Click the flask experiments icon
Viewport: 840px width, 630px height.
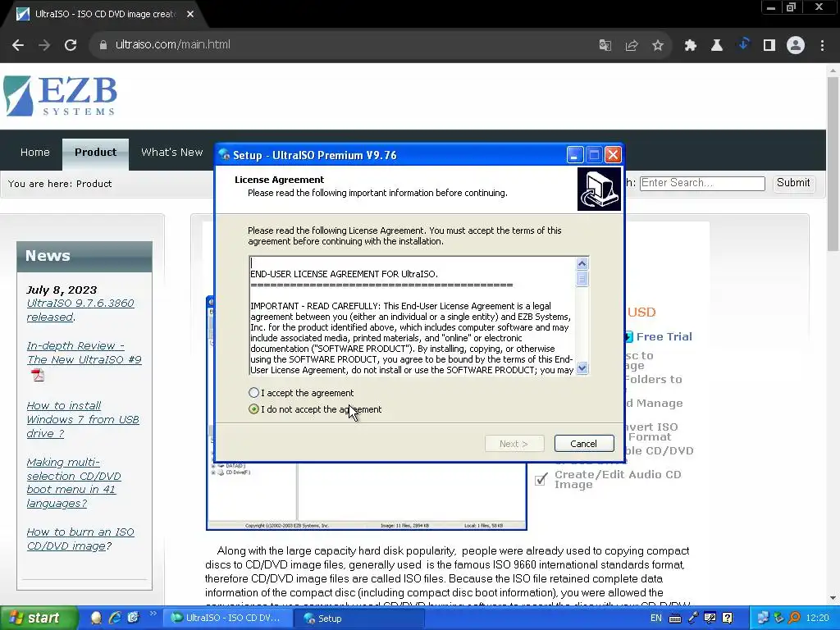717,46
